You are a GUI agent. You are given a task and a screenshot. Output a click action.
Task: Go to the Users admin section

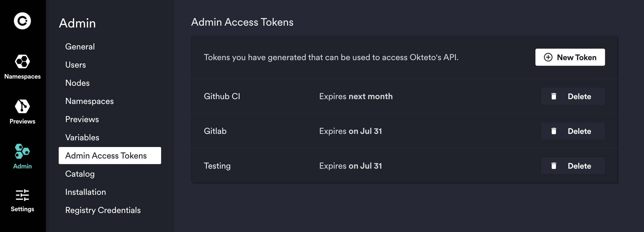click(x=75, y=65)
